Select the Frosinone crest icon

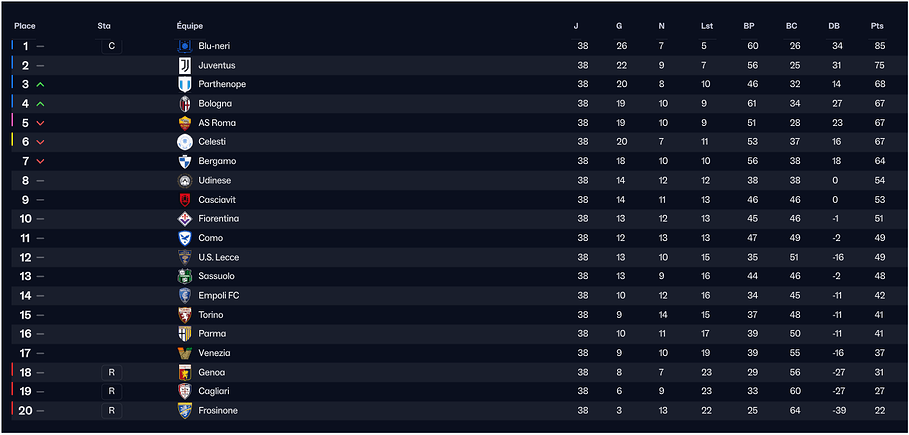tap(184, 411)
